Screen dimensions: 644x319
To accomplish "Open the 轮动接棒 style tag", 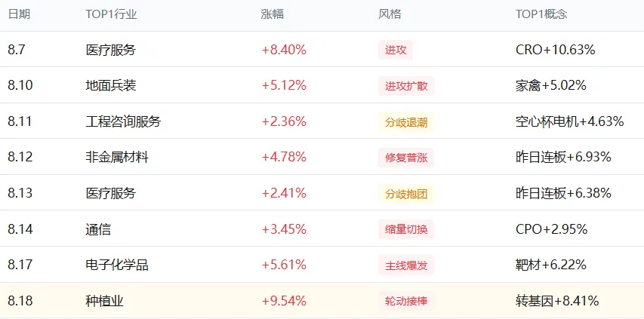I will (406, 302).
